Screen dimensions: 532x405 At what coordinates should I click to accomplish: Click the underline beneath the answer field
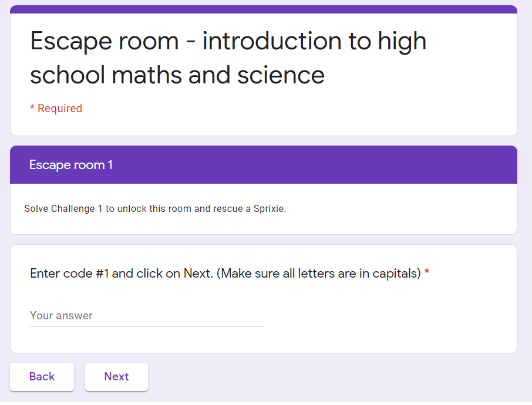146,326
